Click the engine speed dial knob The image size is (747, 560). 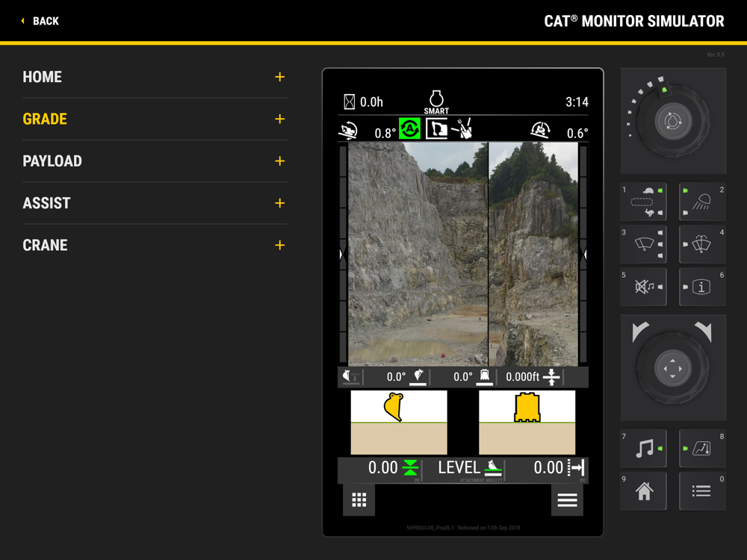[x=673, y=122]
